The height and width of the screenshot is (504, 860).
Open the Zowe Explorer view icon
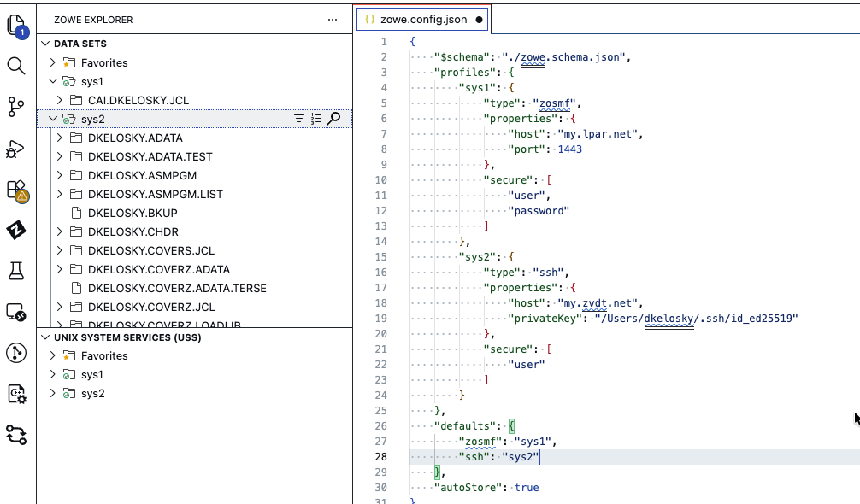point(16,230)
